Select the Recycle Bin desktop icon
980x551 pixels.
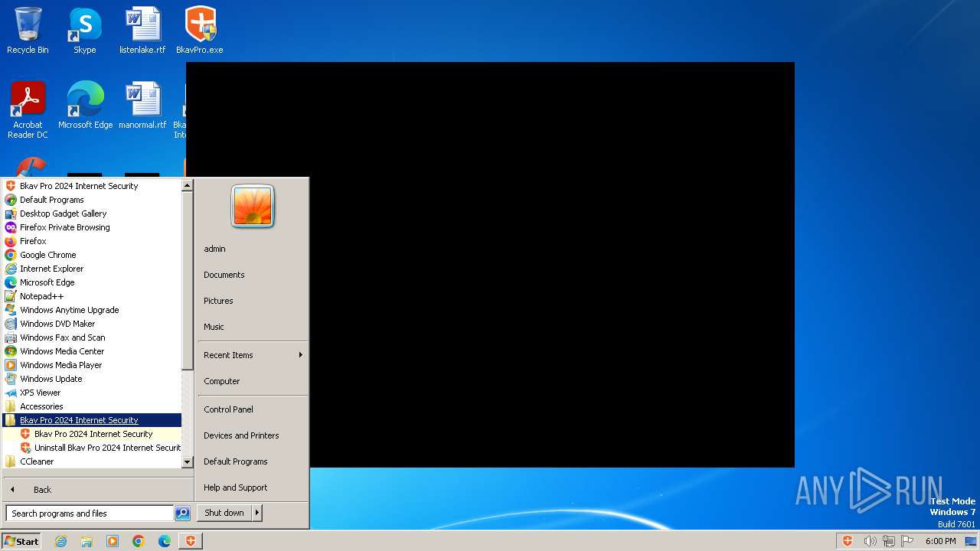tap(28, 31)
